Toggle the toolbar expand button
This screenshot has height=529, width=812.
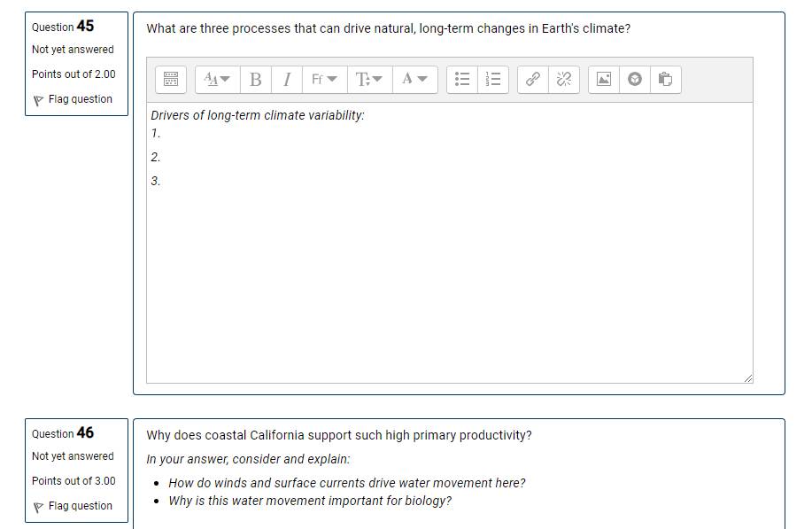click(x=171, y=79)
